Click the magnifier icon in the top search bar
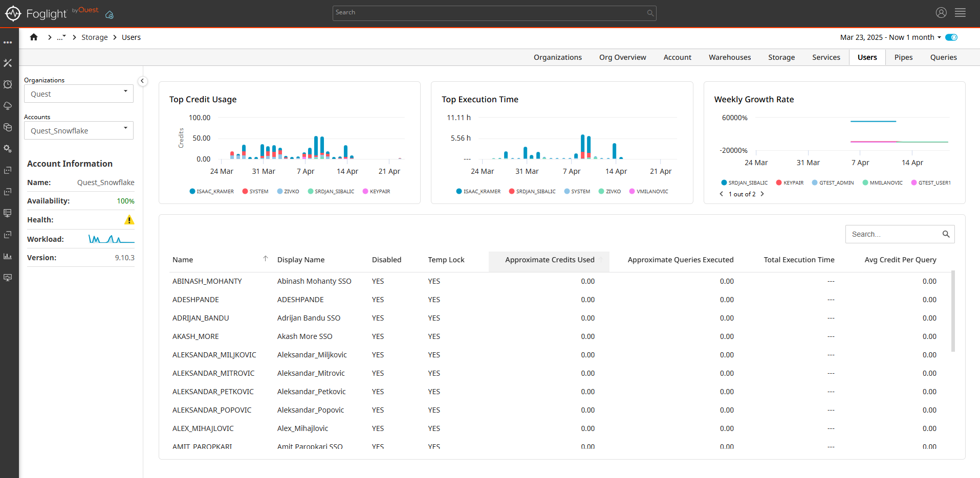The width and height of the screenshot is (980, 478). point(650,13)
